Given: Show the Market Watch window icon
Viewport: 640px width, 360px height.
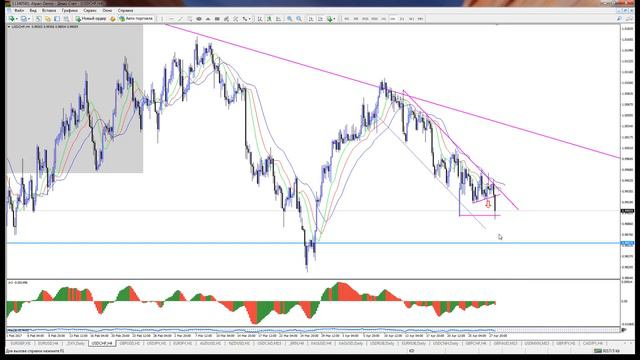Looking at the screenshot, I should [x=38, y=18].
